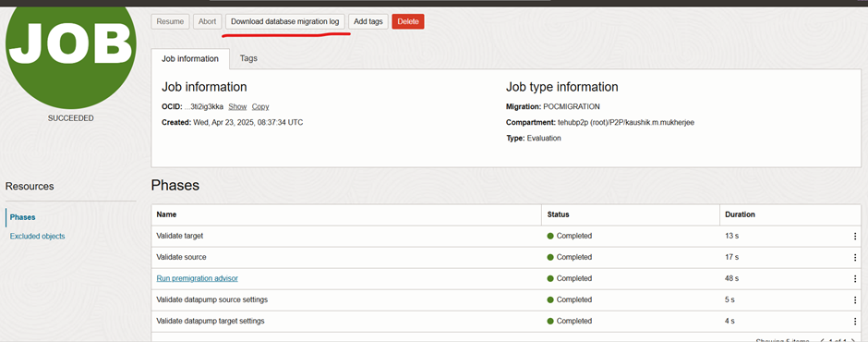The image size is (868, 342).
Task: Open Excluded objects in Resources sidebar
Action: coord(37,236)
